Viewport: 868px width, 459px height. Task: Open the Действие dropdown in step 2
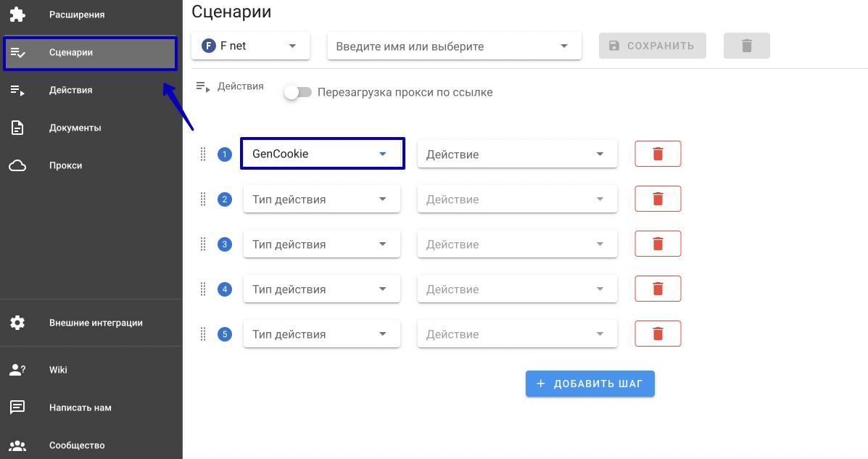[x=517, y=199]
